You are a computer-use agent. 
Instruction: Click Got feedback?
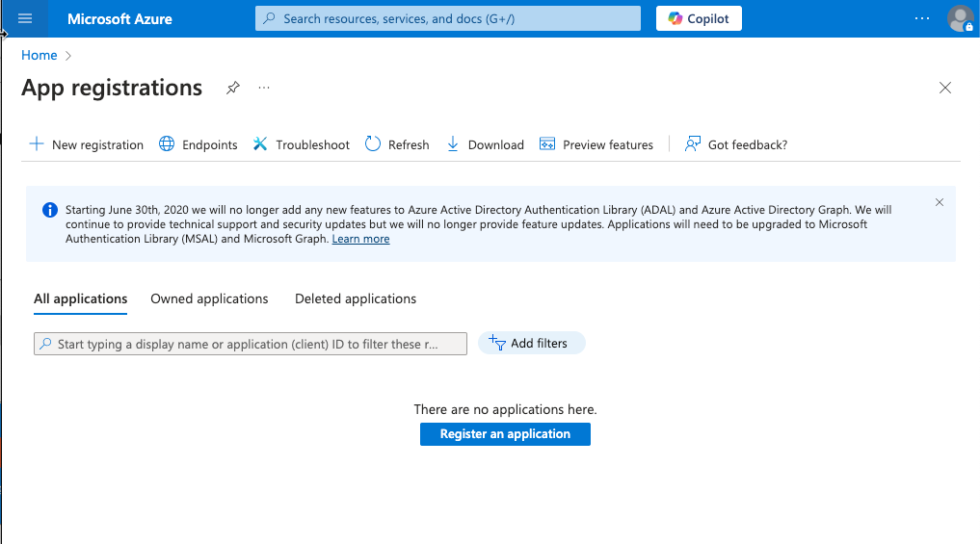pos(735,144)
